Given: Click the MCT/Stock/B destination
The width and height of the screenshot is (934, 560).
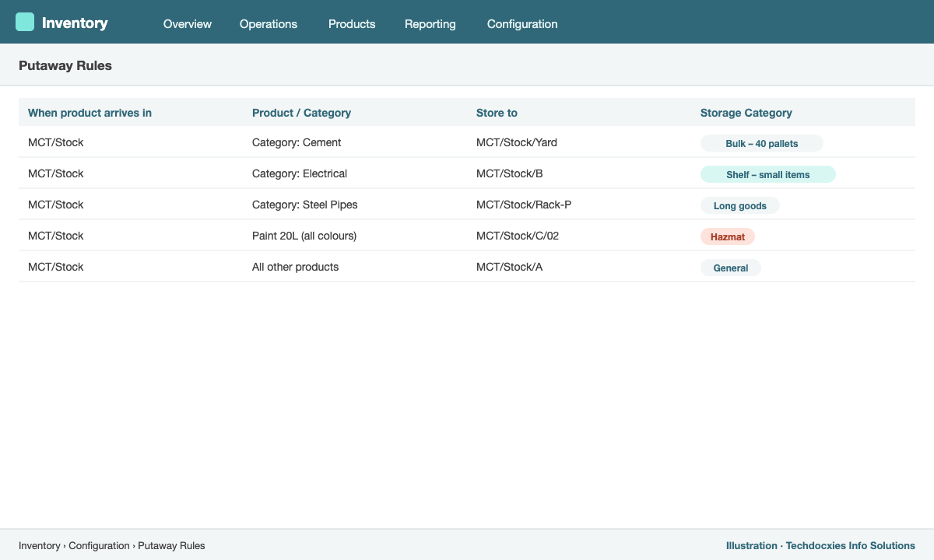Looking at the screenshot, I should [x=509, y=173].
